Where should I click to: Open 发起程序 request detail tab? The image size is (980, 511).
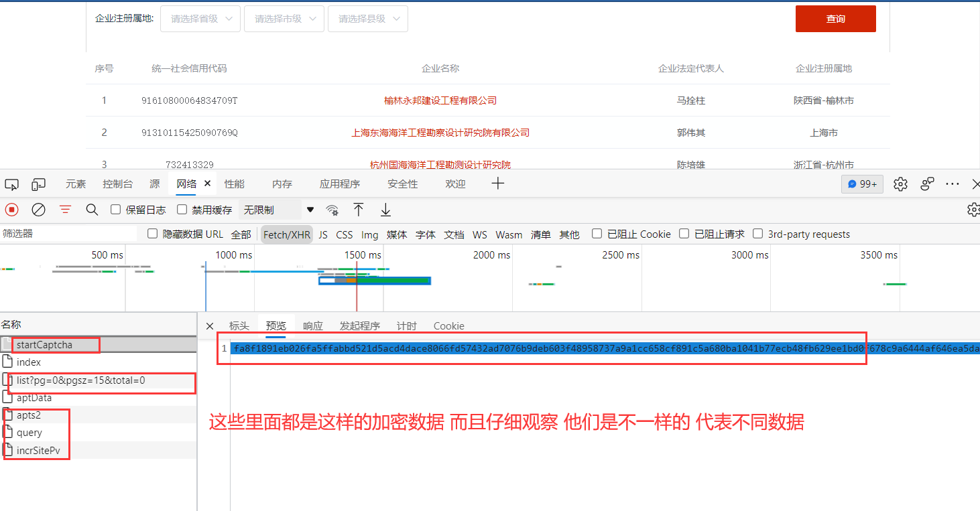point(360,326)
